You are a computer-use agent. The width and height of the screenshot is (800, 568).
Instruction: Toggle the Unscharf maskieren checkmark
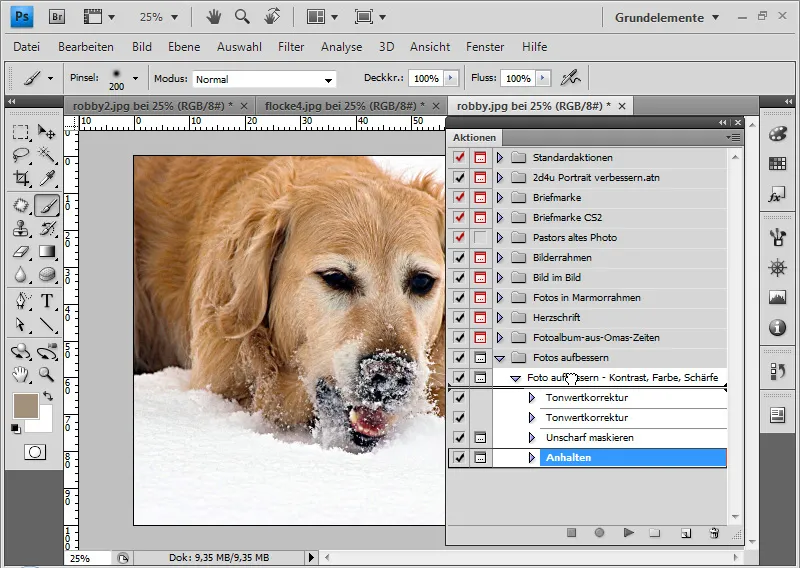[x=460, y=437]
